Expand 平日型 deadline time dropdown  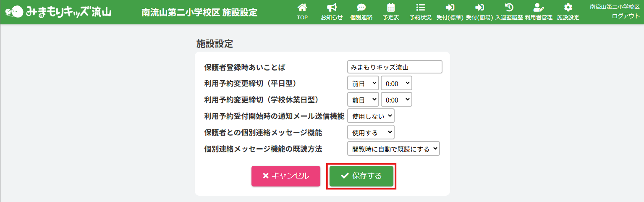(x=396, y=83)
